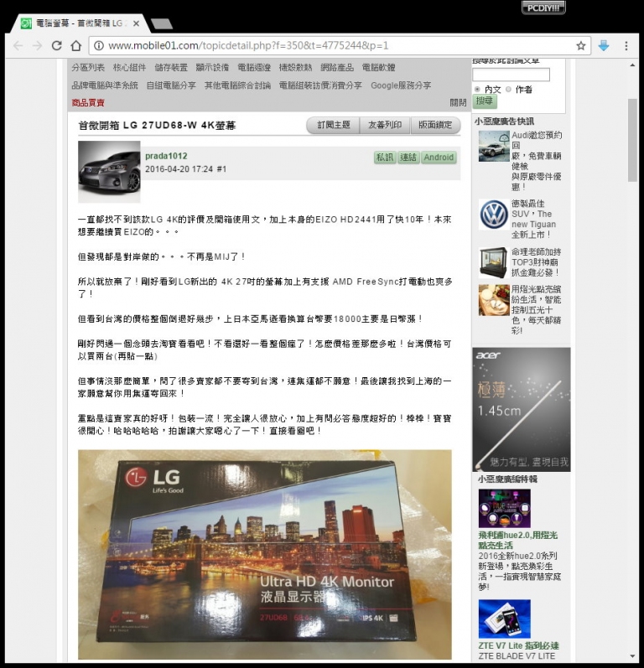This screenshot has width=644, height=668.
Task: Open the 命理老師加持 TOP3財神廟 ad link
Action: click(536, 262)
